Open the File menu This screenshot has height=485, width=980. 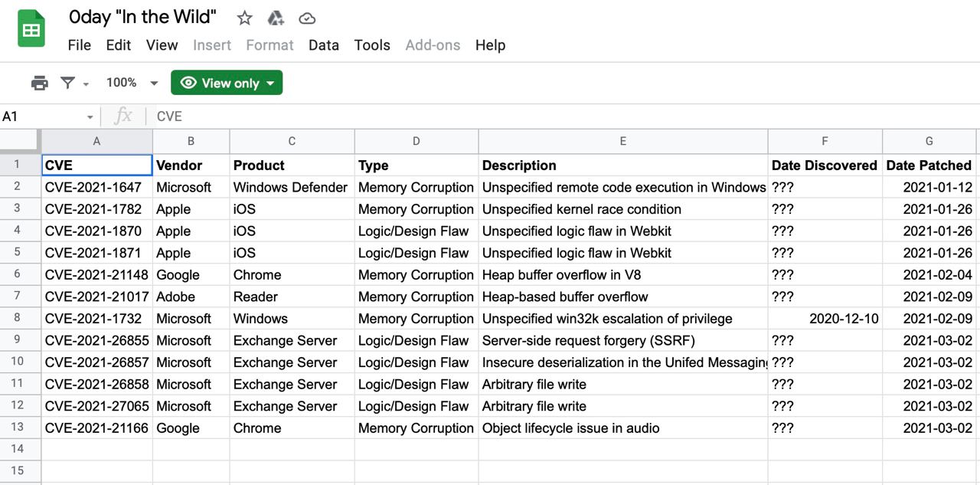80,45
